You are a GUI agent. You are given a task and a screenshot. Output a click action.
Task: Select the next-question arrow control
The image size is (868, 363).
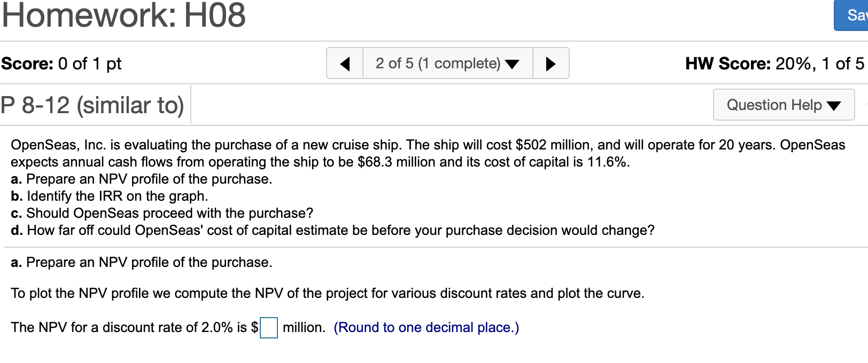point(551,63)
